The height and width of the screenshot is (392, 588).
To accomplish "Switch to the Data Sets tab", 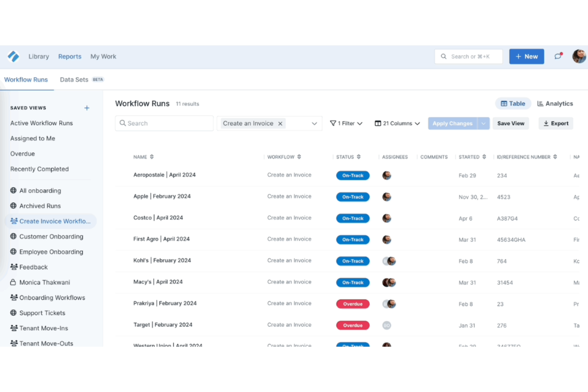I will coord(74,79).
